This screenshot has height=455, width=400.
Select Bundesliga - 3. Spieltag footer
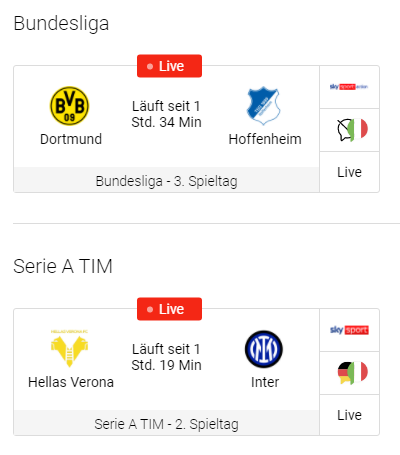pos(166,181)
